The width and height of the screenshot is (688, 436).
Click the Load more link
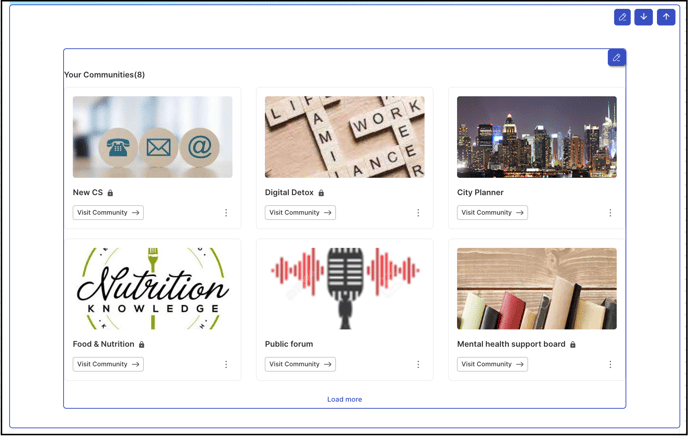pyautogui.click(x=344, y=400)
